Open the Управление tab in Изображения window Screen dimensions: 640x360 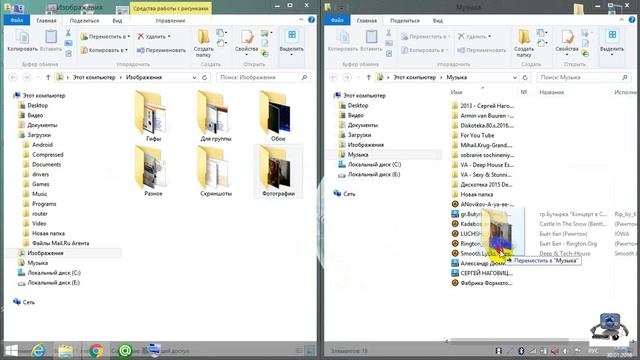pyautogui.click(x=170, y=20)
